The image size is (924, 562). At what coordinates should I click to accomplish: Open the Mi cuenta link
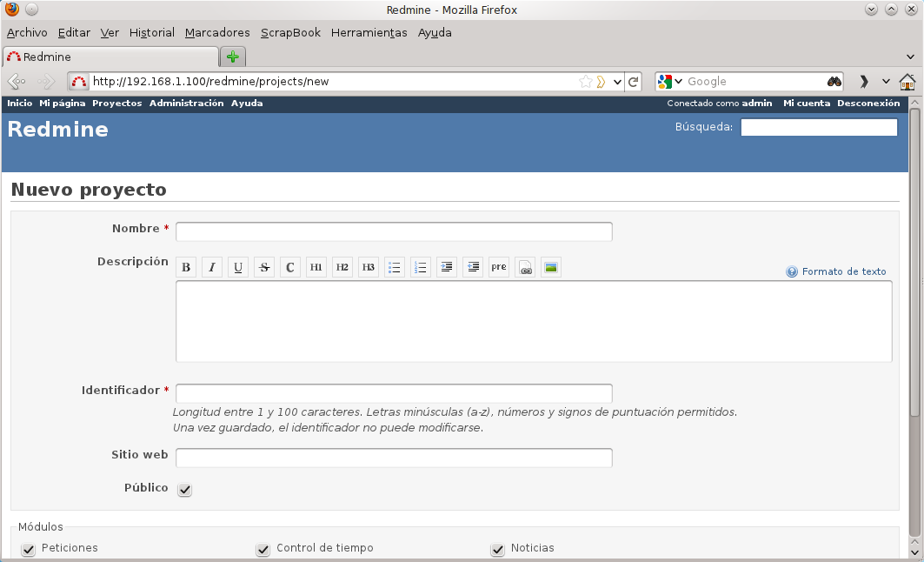click(807, 104)
